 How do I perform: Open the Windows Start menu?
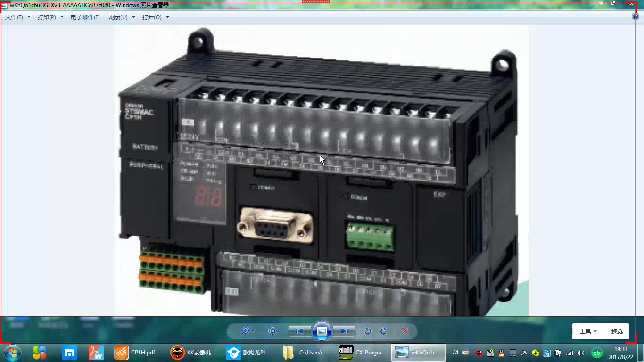click(x=12, y=353)
